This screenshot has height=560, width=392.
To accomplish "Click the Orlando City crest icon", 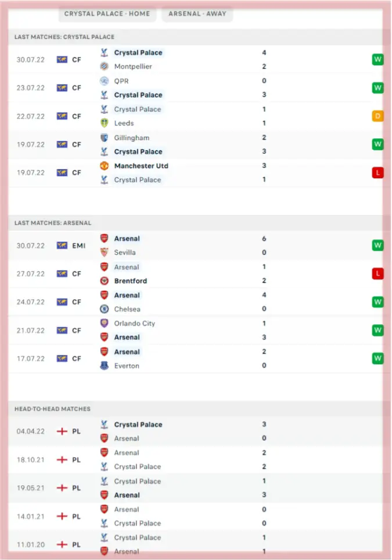I will (x=105, y=324).
